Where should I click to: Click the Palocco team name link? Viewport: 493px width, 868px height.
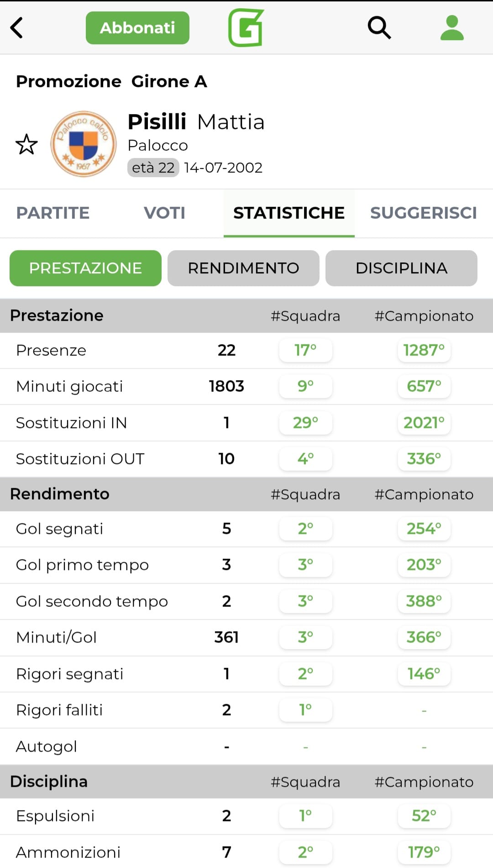click(x=157, y=146)
